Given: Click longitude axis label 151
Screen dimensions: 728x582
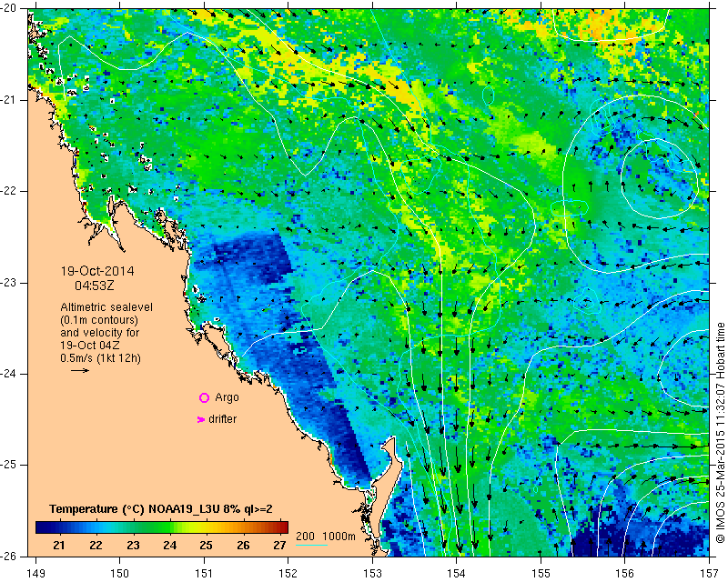Looking at the screenshot, I should (x=204, y=574).
